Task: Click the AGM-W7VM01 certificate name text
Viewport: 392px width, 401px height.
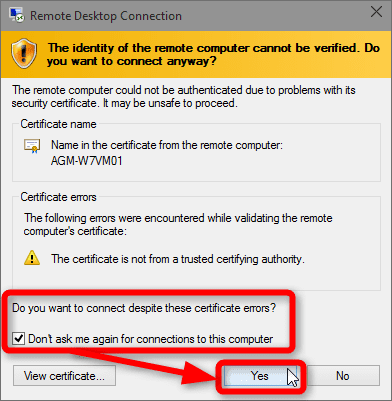Action: 87,161
